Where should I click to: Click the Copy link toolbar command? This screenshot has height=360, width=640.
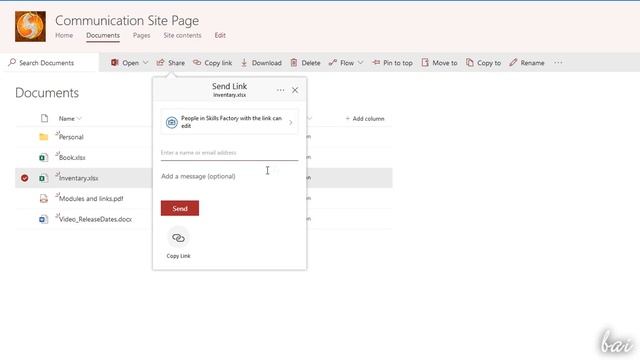click(x=212, y=63)
